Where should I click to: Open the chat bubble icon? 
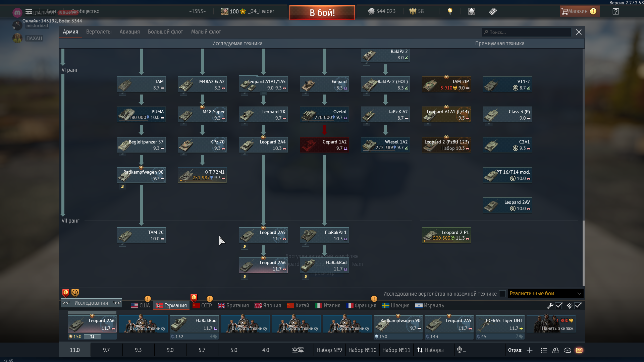tap(568, 350)
